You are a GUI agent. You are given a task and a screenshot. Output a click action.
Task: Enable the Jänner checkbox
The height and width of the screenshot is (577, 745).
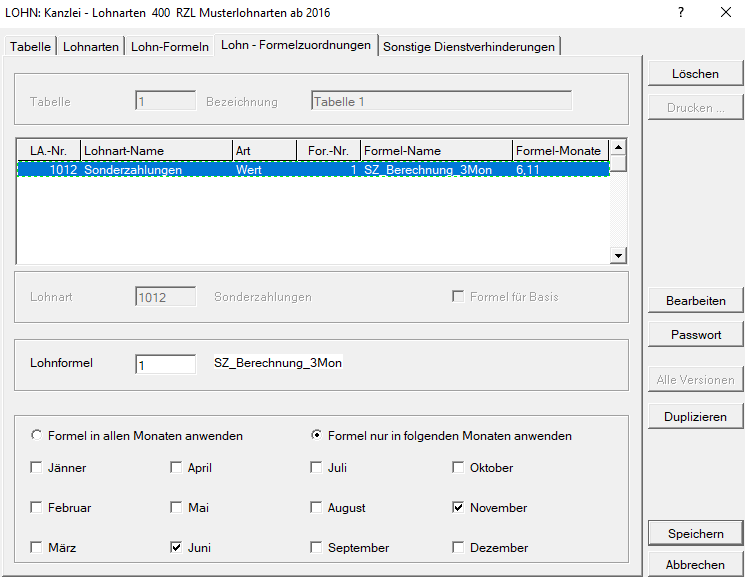point(37,468)
